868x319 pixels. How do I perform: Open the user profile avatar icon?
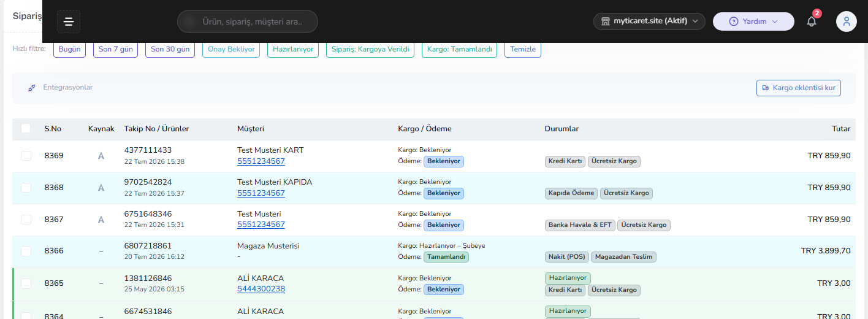[847, 21]
